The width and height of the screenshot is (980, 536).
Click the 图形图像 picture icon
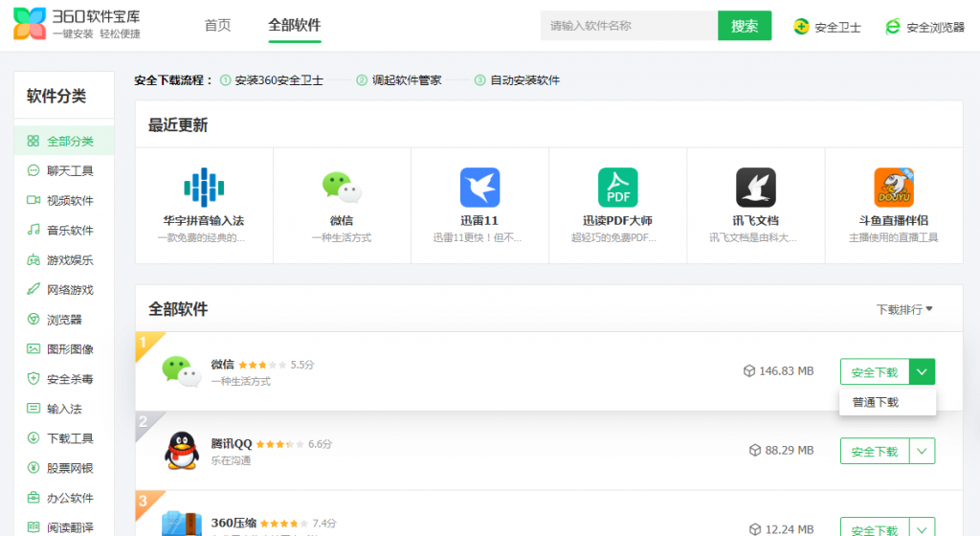click(33, 348)
